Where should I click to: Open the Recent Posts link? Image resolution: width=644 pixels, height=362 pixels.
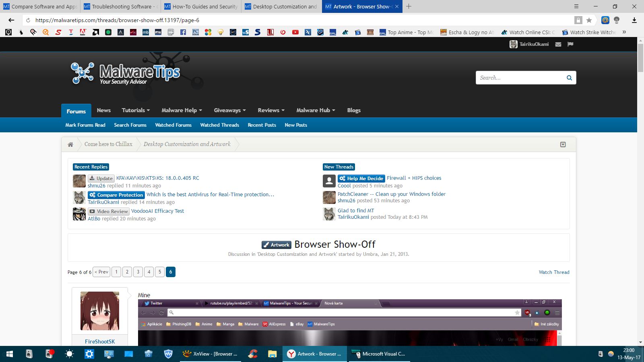[262, 125]
